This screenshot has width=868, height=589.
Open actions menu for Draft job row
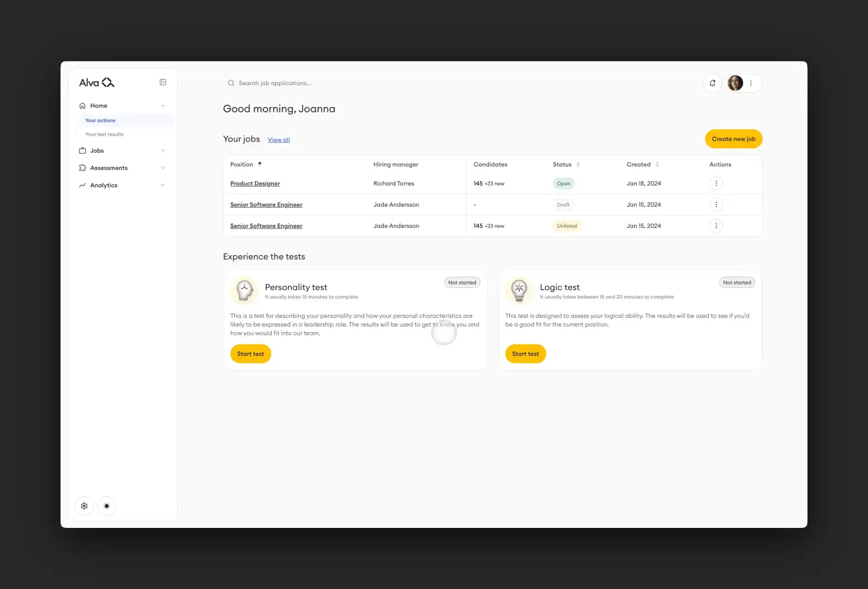pyautogui.click(x=716, y=205)
